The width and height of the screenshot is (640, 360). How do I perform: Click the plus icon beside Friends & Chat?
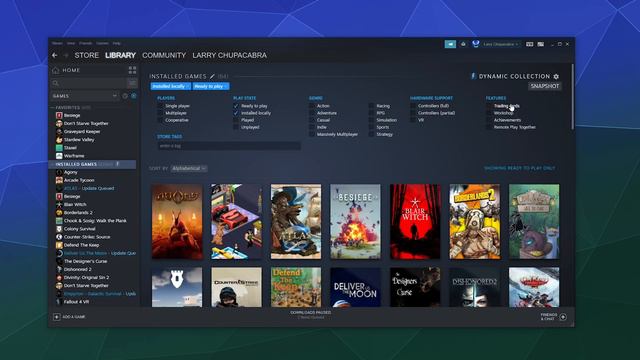coord(563,317)
